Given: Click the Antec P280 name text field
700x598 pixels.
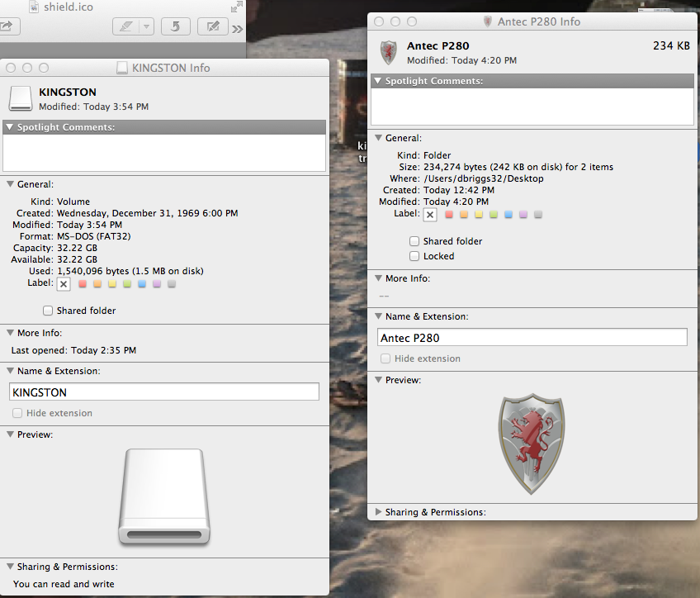Looking at the screenshot, I should tap(532, 337).
